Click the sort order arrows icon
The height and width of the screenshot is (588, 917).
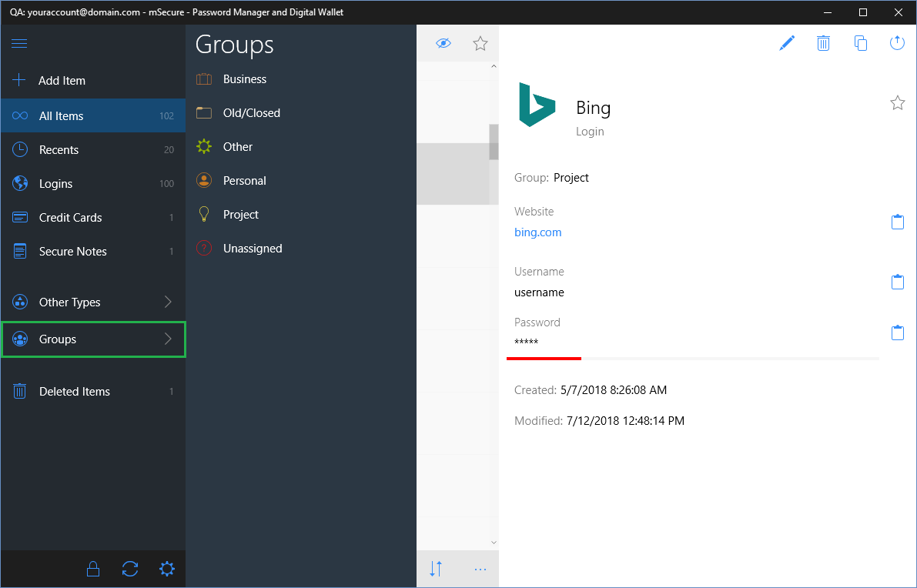point(436,569)
